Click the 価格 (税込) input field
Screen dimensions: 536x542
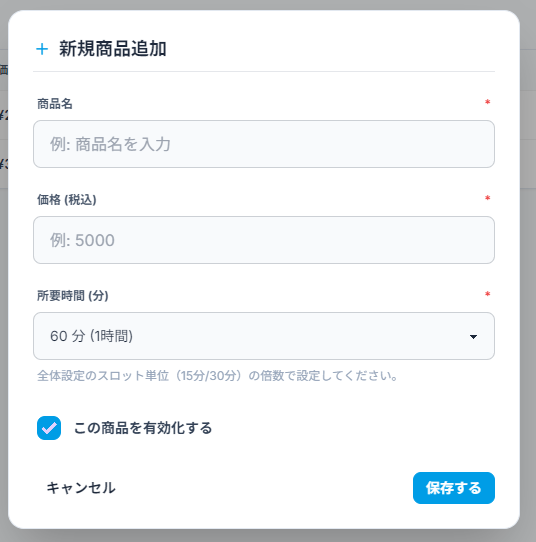(x=264, y=240)
